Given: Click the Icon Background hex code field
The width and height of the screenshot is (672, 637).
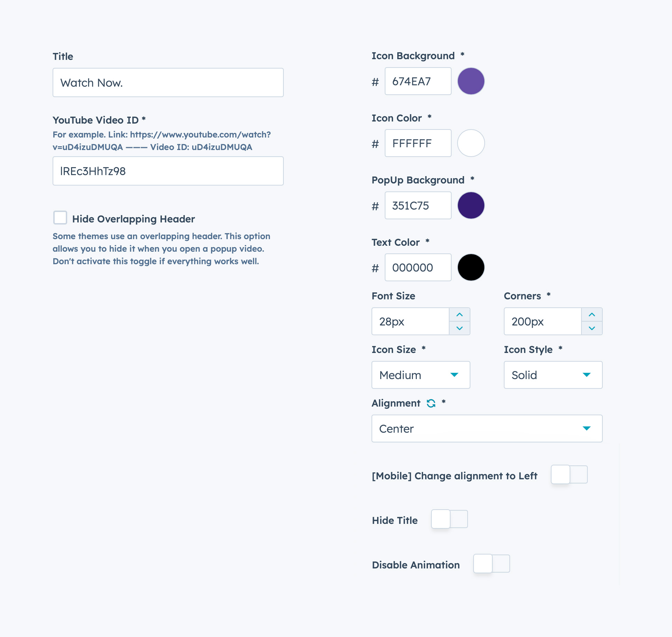Looking at the screenshot, I should (418, 81).
